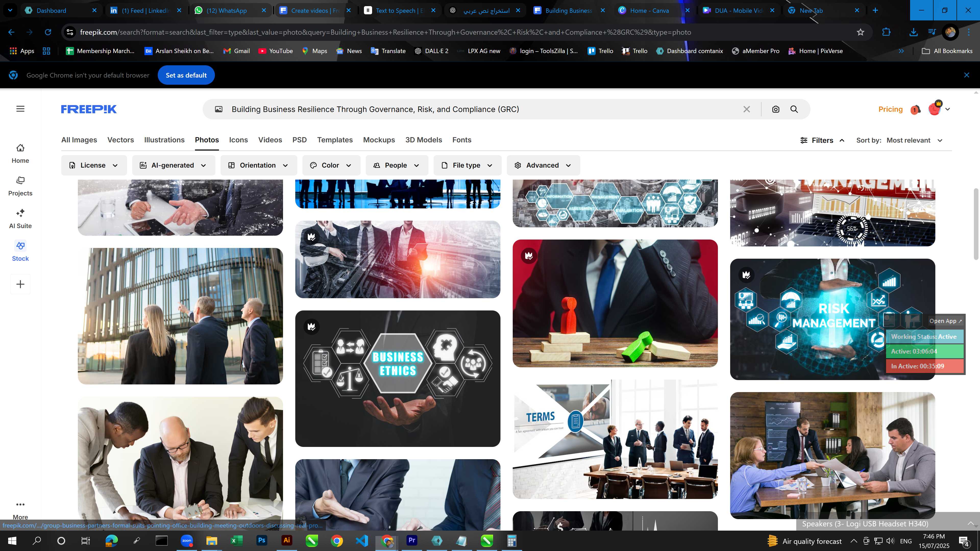Switch to the Mockups tab

click(x=379, y=140)
